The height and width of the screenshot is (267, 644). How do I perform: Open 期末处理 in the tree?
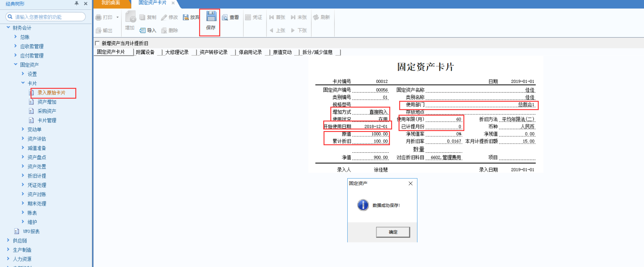click(37, 203)
